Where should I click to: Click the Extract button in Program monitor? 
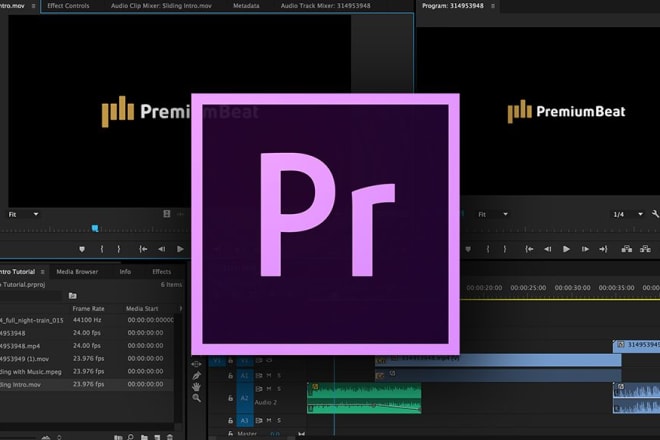[645, 249]
